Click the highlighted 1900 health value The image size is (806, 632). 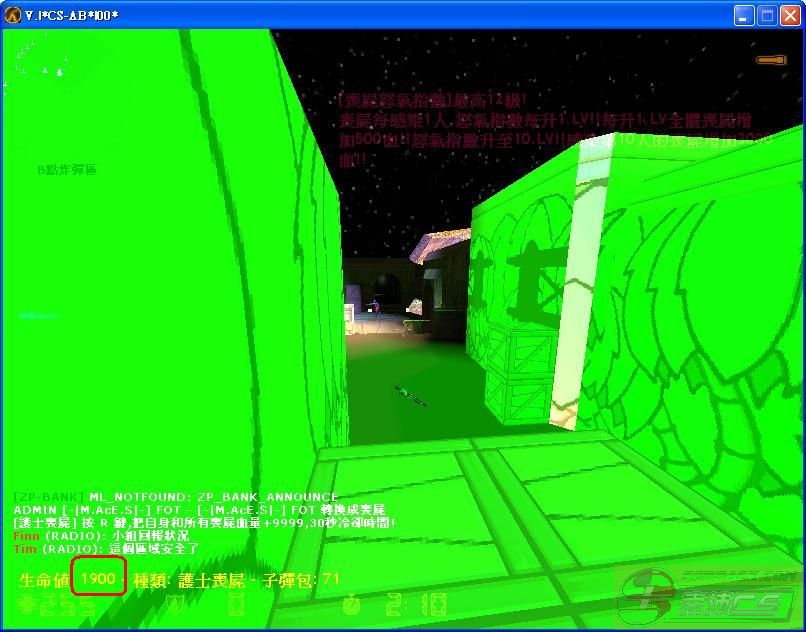click(98, 579)
